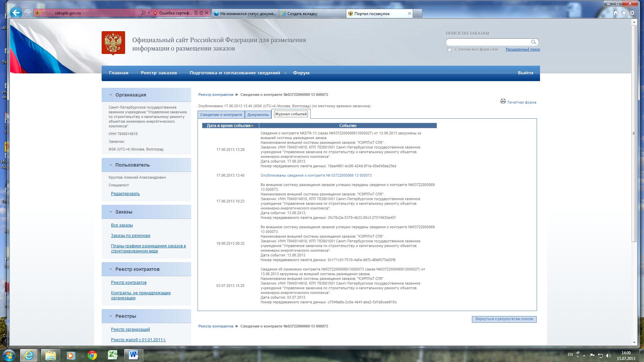Open the Форум menu item
644x362 pixels.
(x=301, y=73)
